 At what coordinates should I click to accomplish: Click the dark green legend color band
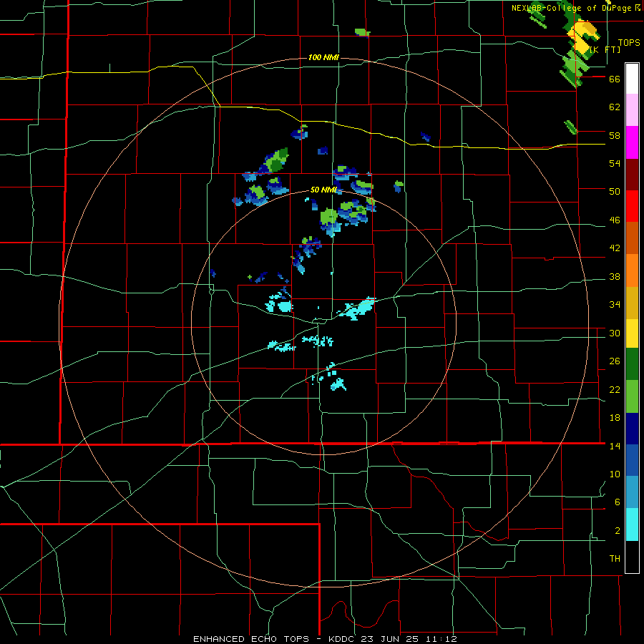pyautogui.click(x=632, y=364)
